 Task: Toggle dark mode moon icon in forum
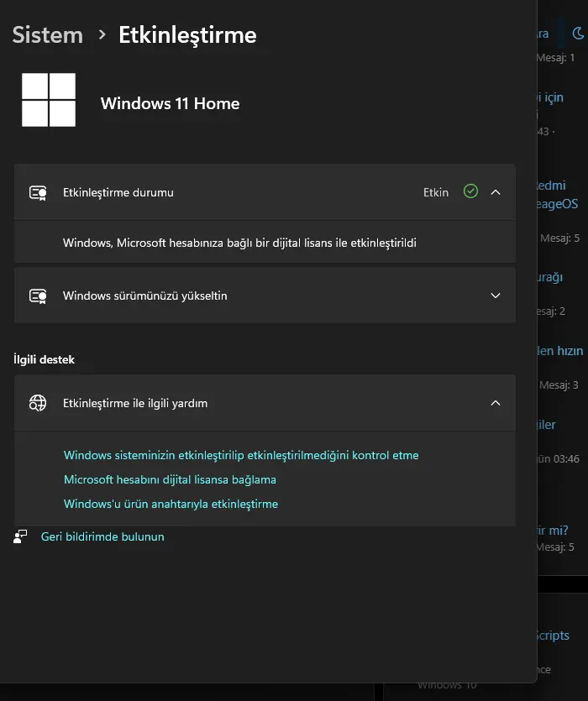point(578,34)
